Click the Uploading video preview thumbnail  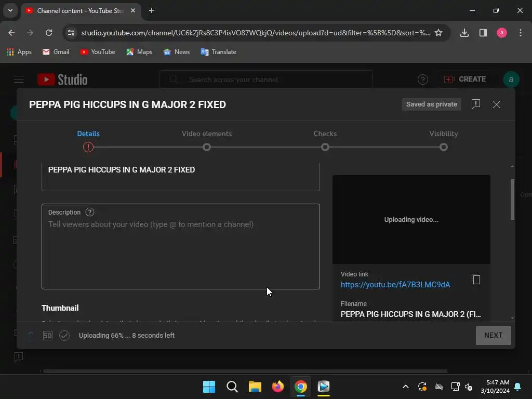click(x=411, y=220)
